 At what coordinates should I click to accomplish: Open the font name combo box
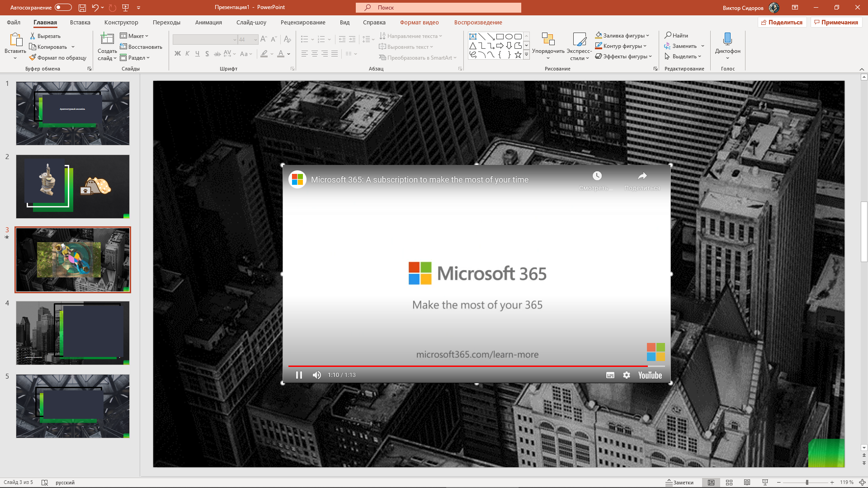tap(205, 40)
